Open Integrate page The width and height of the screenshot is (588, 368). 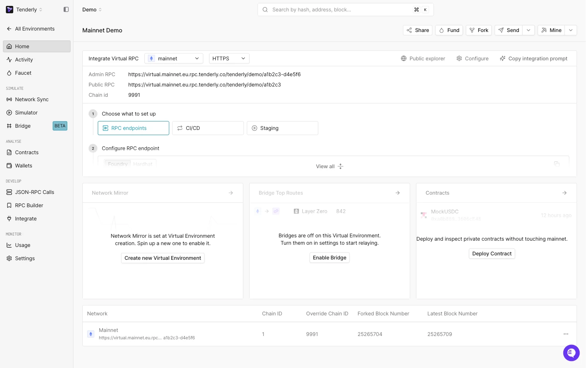tap(37, 219)
